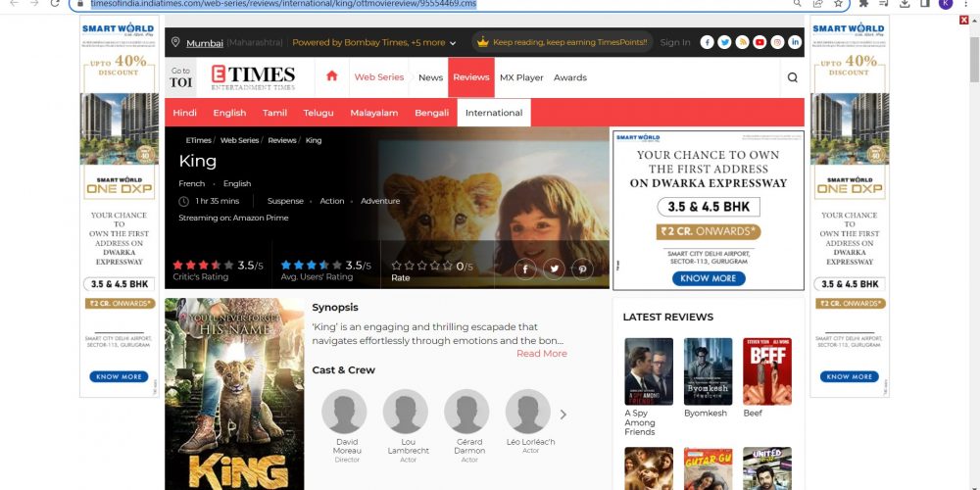Screen dimensions: 980x490
Task: Click KNOW MORE in the Dwarka Expressway ad
Action: point(709,278)
